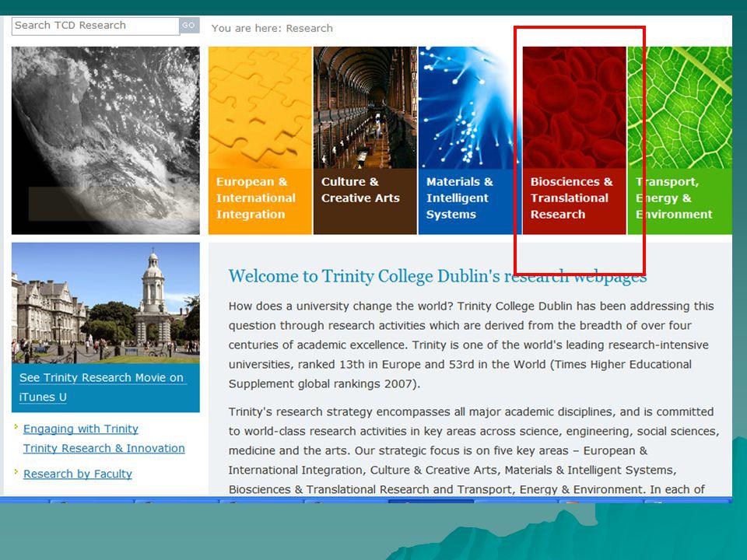Open the Research breadcrumb link

[309, 28]
